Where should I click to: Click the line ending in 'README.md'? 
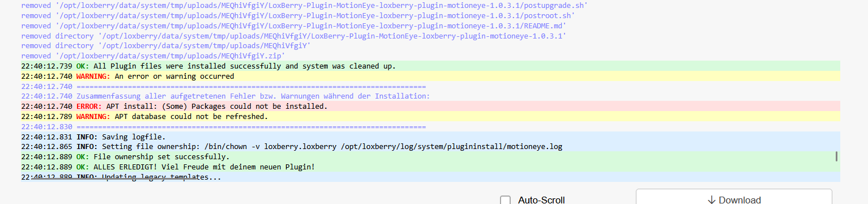294,25
